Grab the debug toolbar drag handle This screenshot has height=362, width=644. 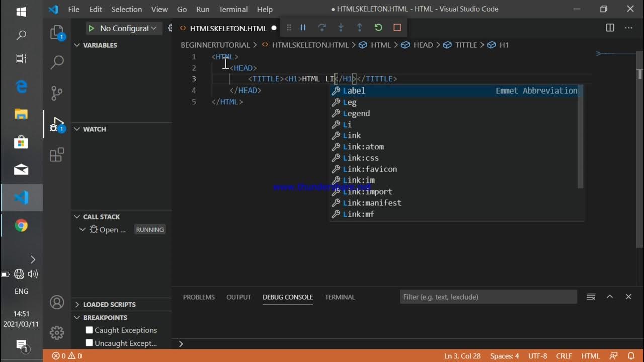click(x=289, y=28)
